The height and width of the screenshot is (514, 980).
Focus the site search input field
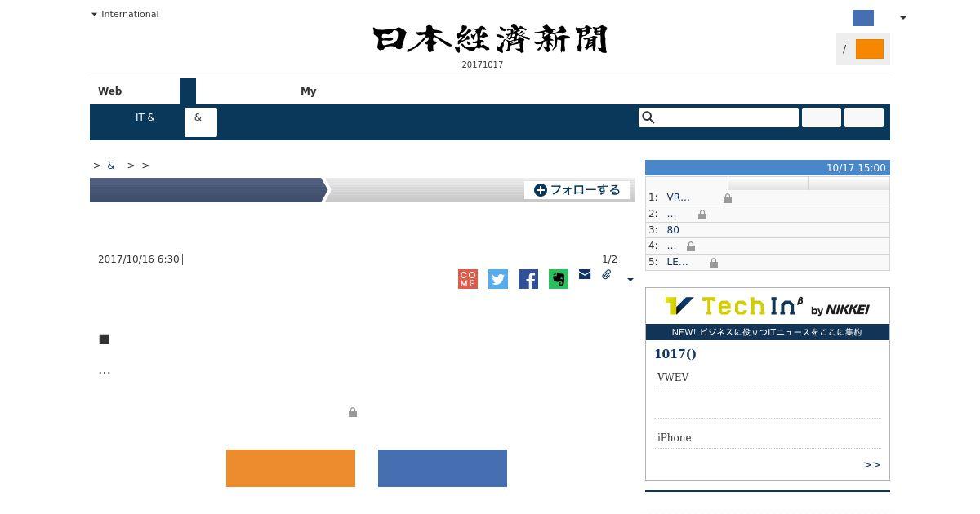tap(719, 117)
